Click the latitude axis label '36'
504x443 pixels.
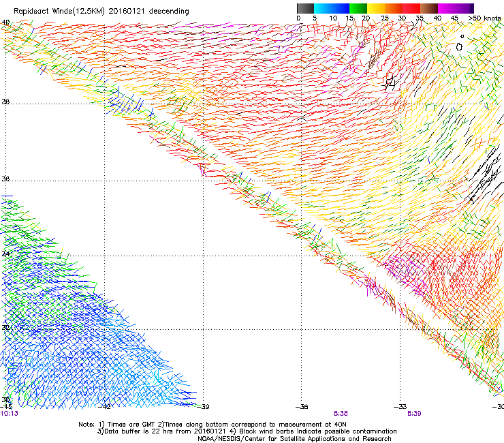click(x=5, y=179)
